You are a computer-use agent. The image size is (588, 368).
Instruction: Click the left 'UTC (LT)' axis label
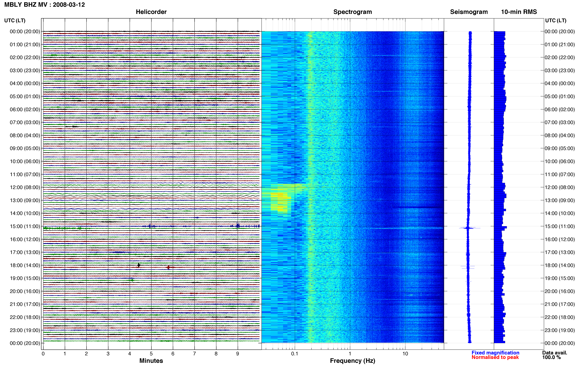(15, 20)
